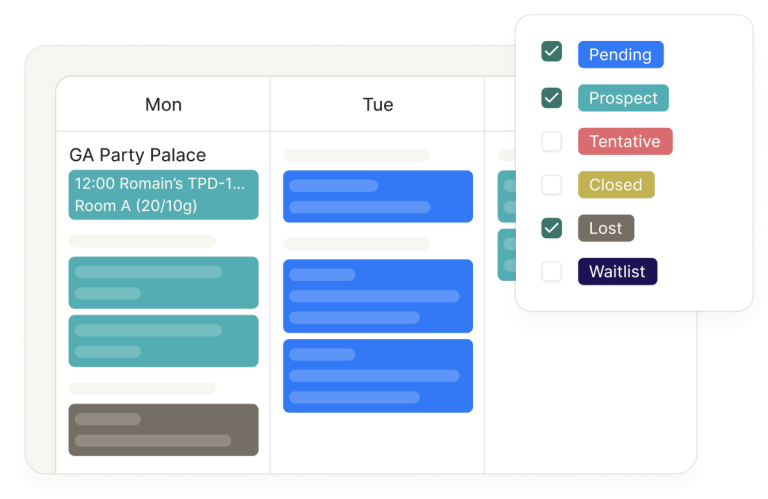
Task: Enable the Tentative status checkbox
Action: coord(552,142)
